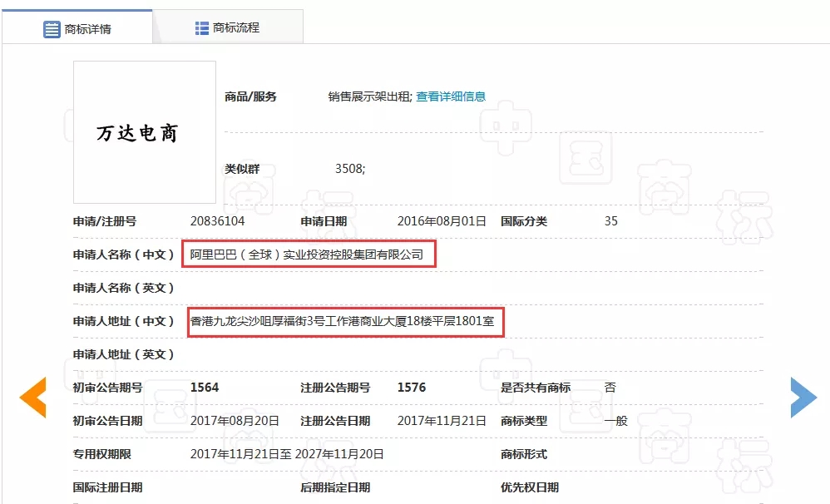Image resolution: width=830 pixels, height=504 pixels.
Task: Open the 查看详细信息 link
Action: (x=451, y=96)
